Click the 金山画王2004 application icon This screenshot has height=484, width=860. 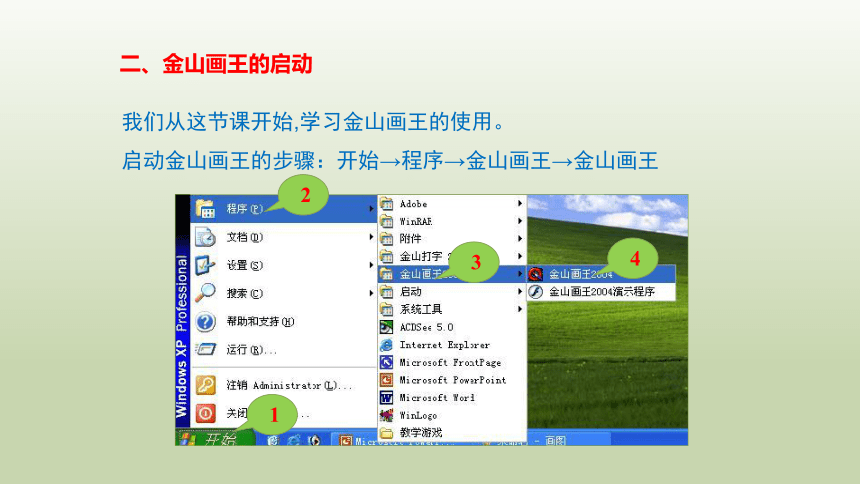point(536,274)
